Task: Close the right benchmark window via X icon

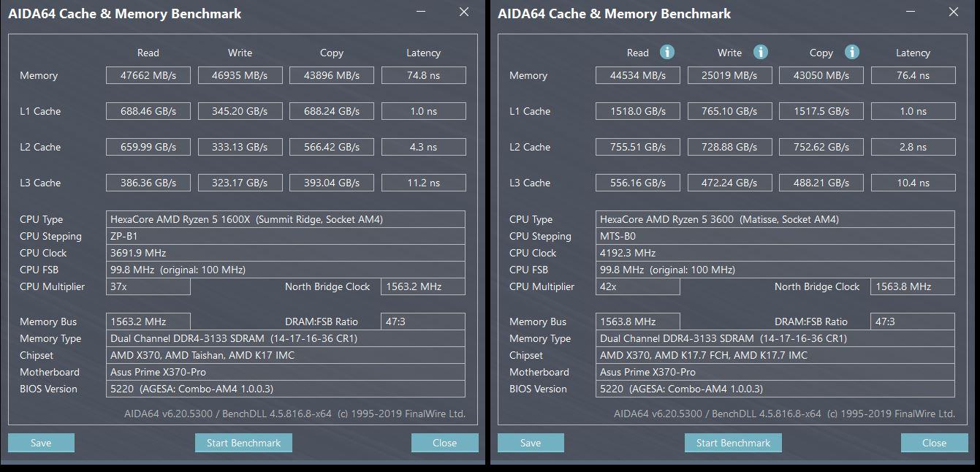Action: [x=954, y=12]
